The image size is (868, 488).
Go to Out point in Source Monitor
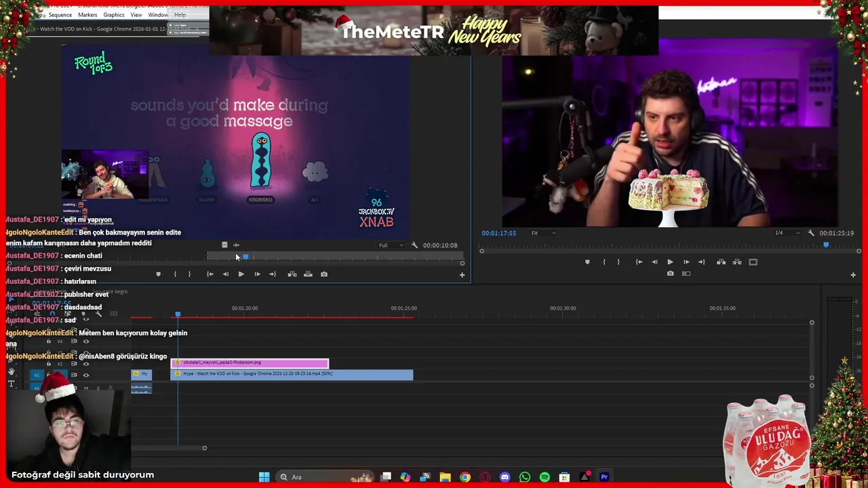(x=273, y=274)
